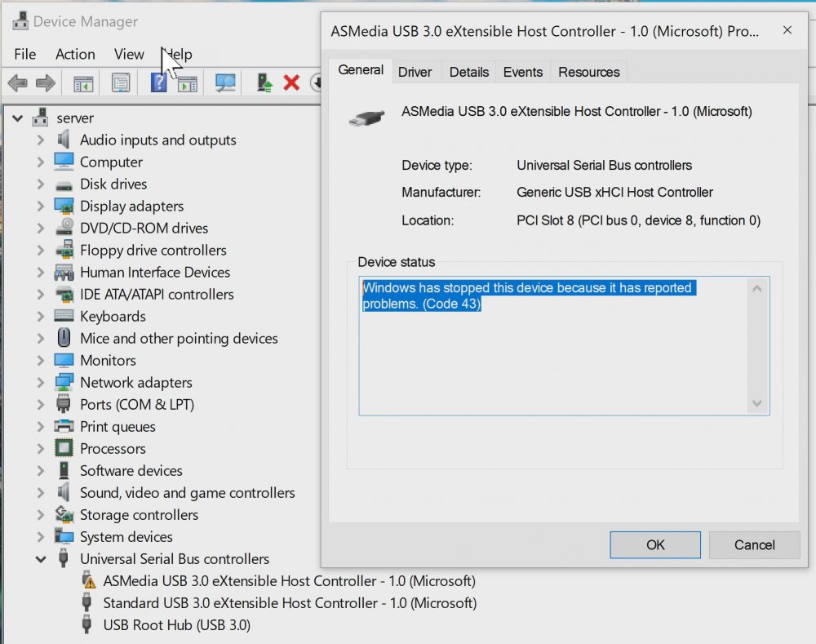Click Scan for hardware changes monitor icon
The image size is (816, 644).
pos(225,82)
